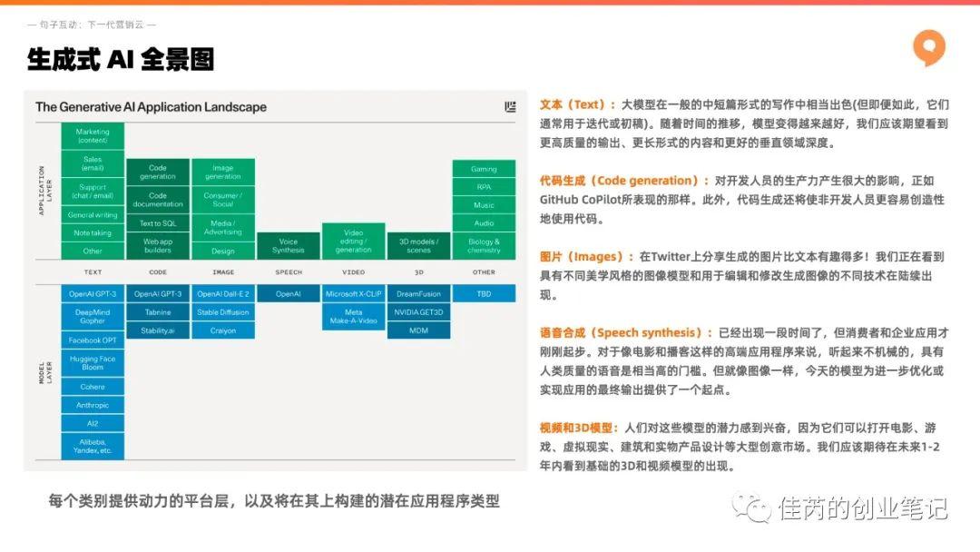Image resolution: width=980 pixels, height=552 pixels.
Task: Click the Support (chat / email) box
Action: [93, 192]
